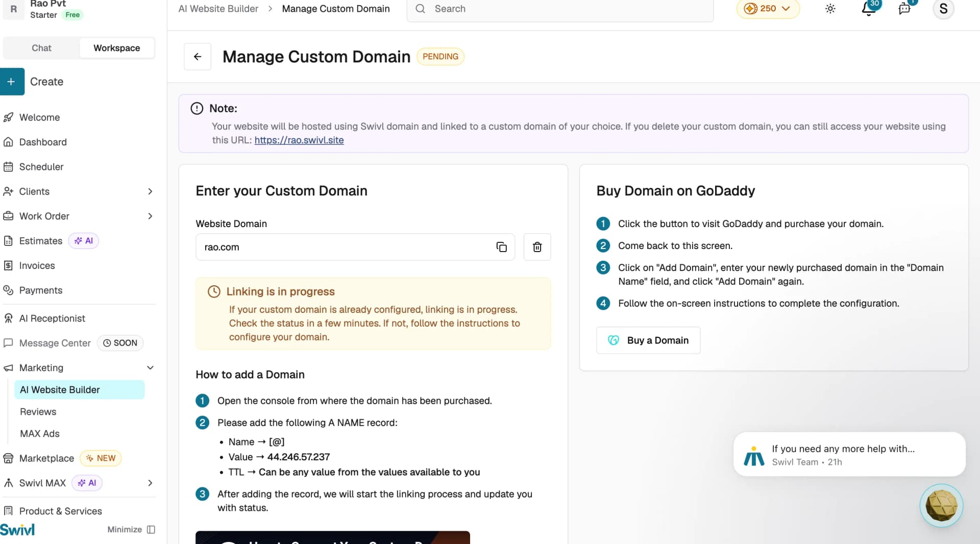Open Invoices in the sidebar
980x544 pixels.
pos(37,265)
